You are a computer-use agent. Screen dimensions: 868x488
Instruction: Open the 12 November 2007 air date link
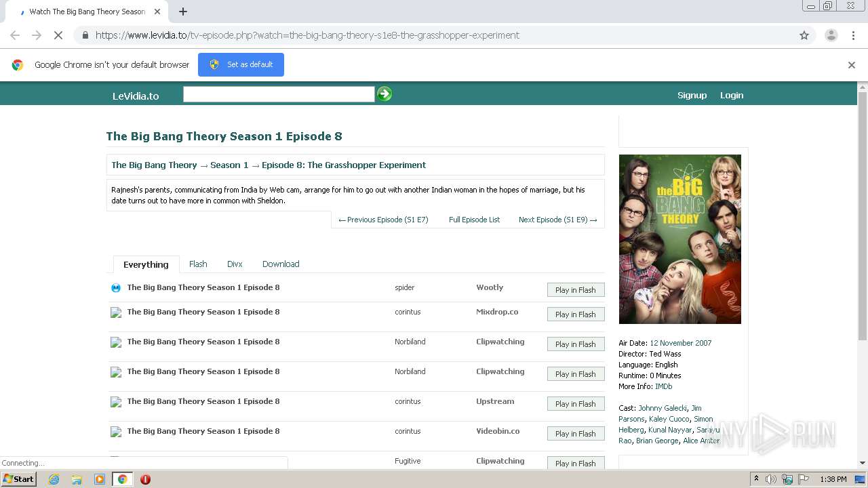click(x=681, y=343)
